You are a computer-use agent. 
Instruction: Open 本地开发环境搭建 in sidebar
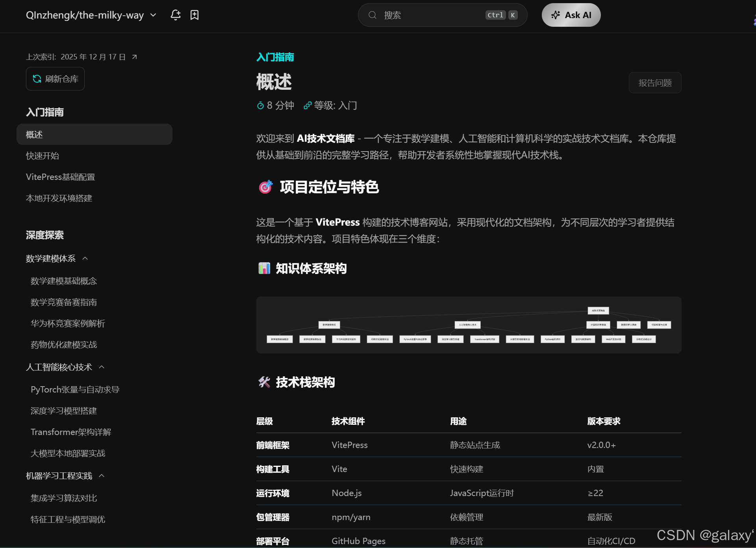tap(59, 198)
